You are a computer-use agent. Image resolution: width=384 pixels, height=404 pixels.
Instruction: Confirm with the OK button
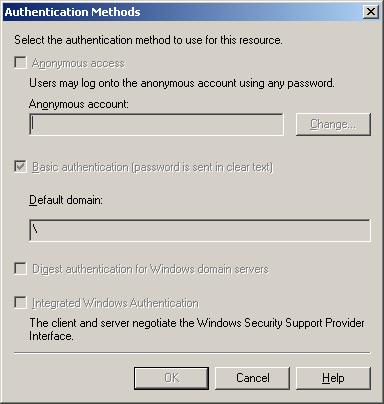pos(171,378)
